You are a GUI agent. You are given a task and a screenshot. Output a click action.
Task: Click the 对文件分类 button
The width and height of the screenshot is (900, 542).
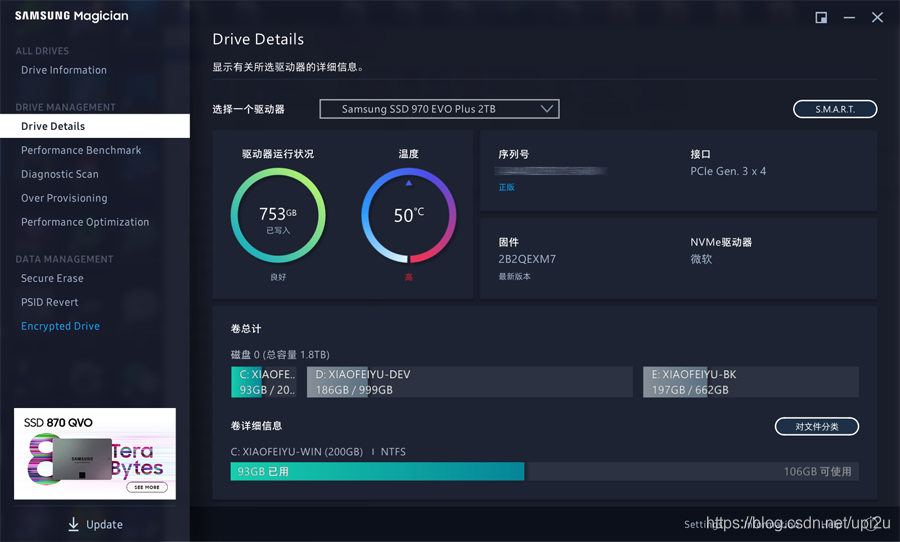click(817, 427)
